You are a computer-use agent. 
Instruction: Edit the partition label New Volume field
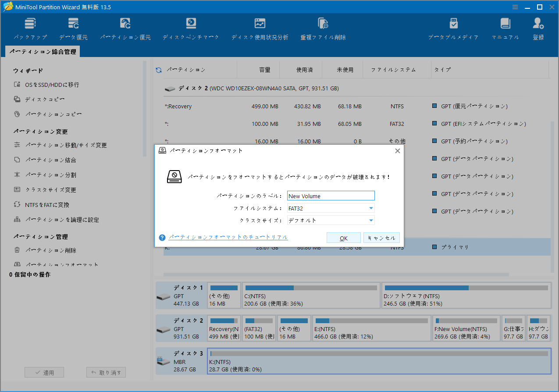point(331,196)
